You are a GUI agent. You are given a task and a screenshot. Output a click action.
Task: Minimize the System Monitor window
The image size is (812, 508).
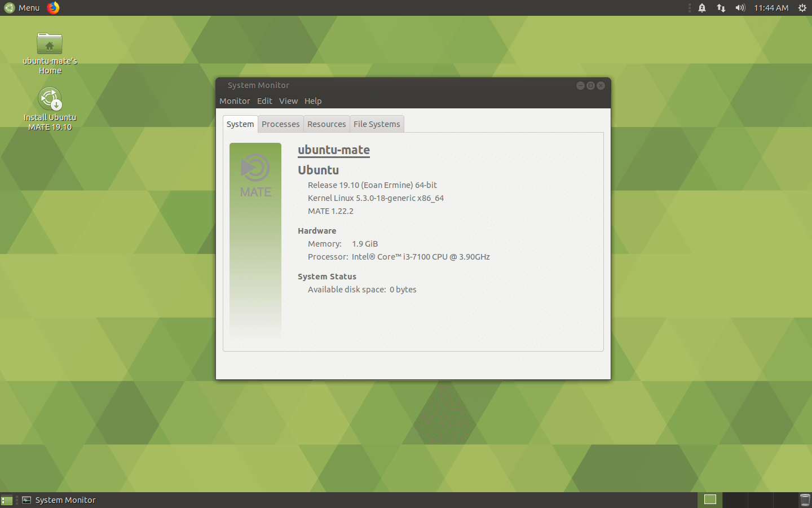(x=580, y=86)
